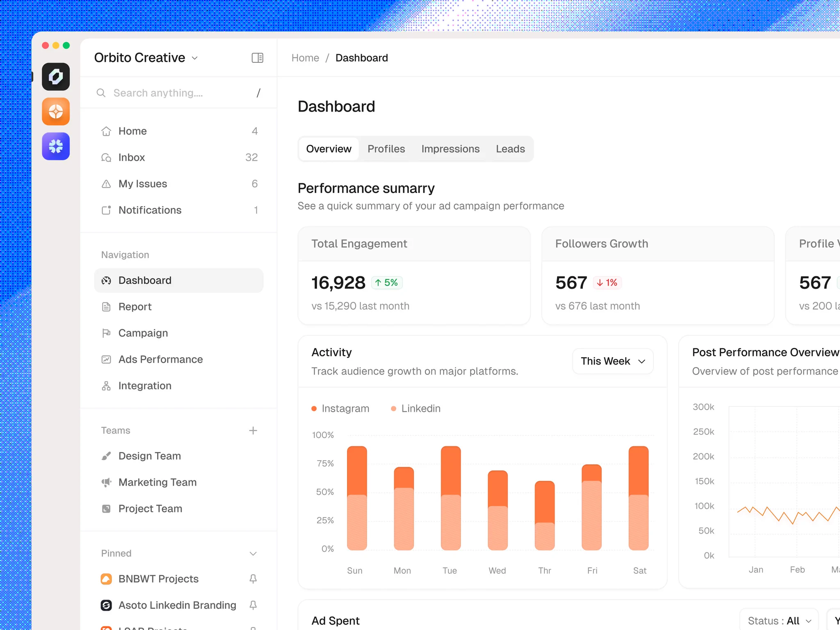This screenshot has height=630, width=840.
Task: Open the Project Team entry
Action: 178,509
